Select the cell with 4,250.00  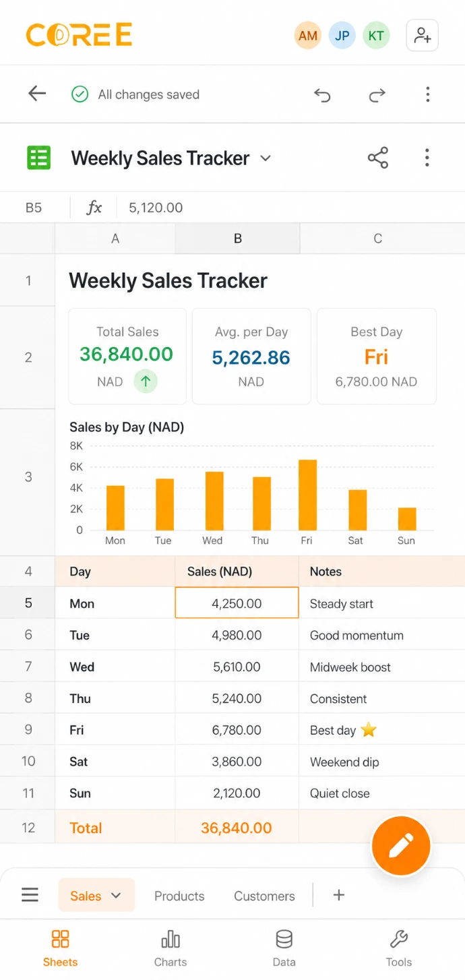(237, 603)
